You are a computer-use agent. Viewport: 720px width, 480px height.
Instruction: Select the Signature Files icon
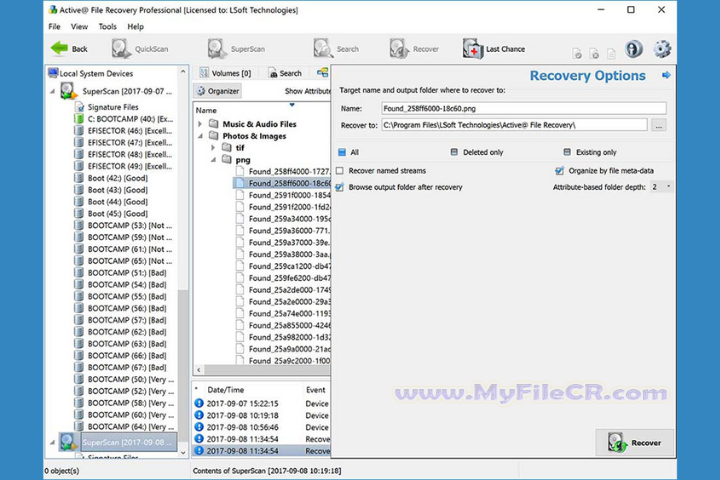tap(79, 107)
